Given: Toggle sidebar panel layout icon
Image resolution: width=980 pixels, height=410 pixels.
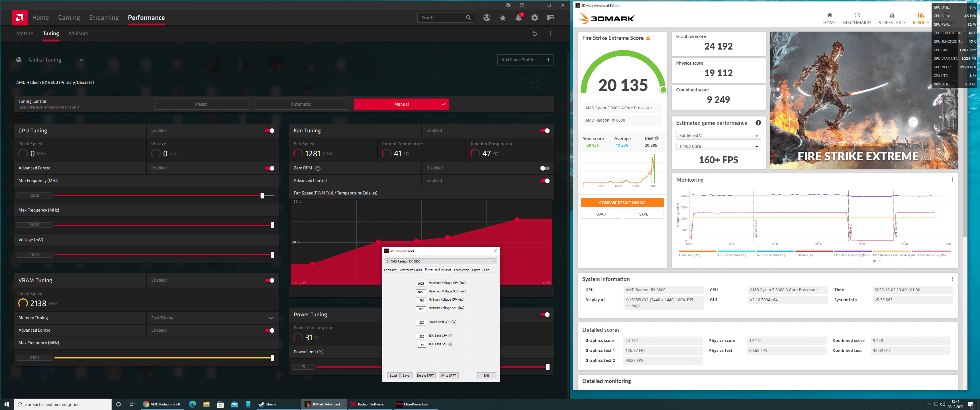Looking at the screenshot, I should [550, 17].
